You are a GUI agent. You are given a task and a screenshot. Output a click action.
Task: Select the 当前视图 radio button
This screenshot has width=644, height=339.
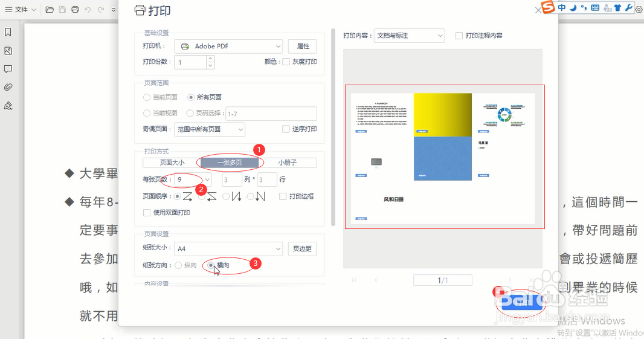coord(147,113)
